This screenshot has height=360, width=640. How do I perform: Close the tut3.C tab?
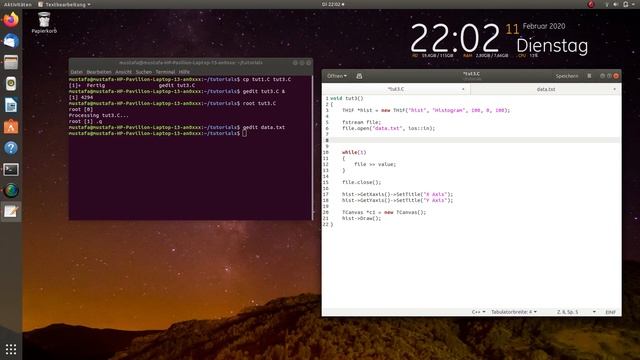(x=463, y=89)
